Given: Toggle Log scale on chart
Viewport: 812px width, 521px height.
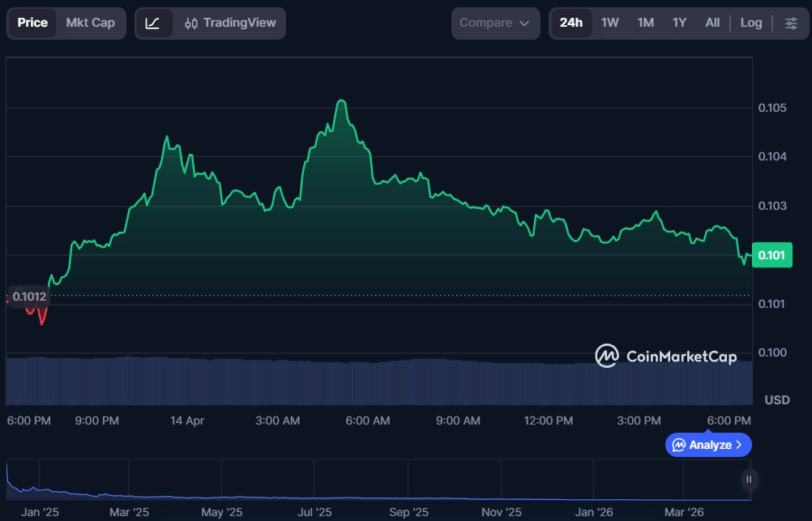Looking at the screenshot, I should [751, 23].
